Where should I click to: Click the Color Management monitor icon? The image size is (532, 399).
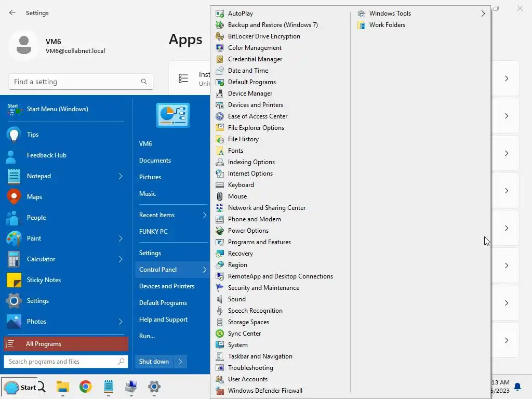[220, 48]
